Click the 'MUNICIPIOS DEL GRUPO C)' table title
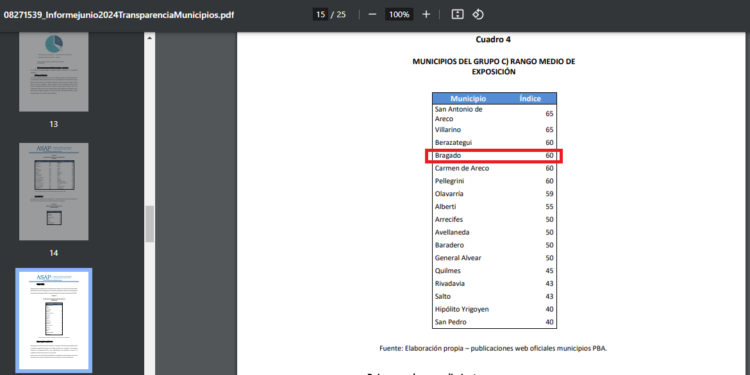This screenshot has width=750, height=375. point(494,66)
